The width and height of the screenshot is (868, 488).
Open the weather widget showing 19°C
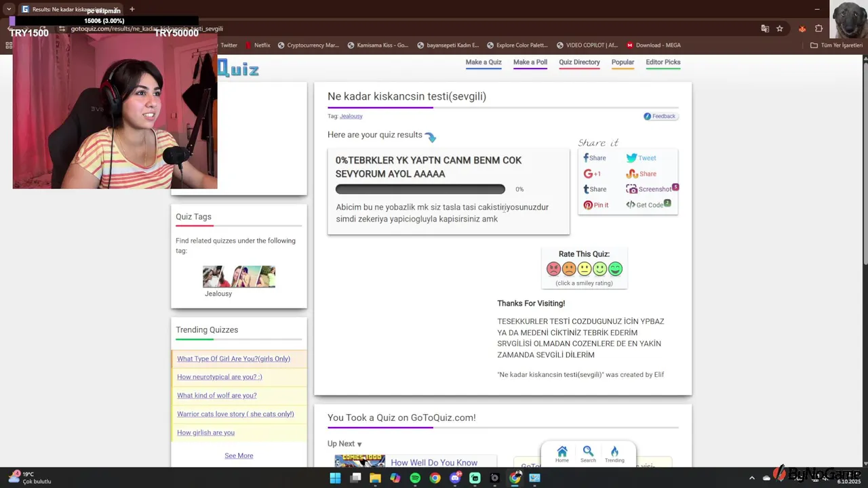(30, 478)
